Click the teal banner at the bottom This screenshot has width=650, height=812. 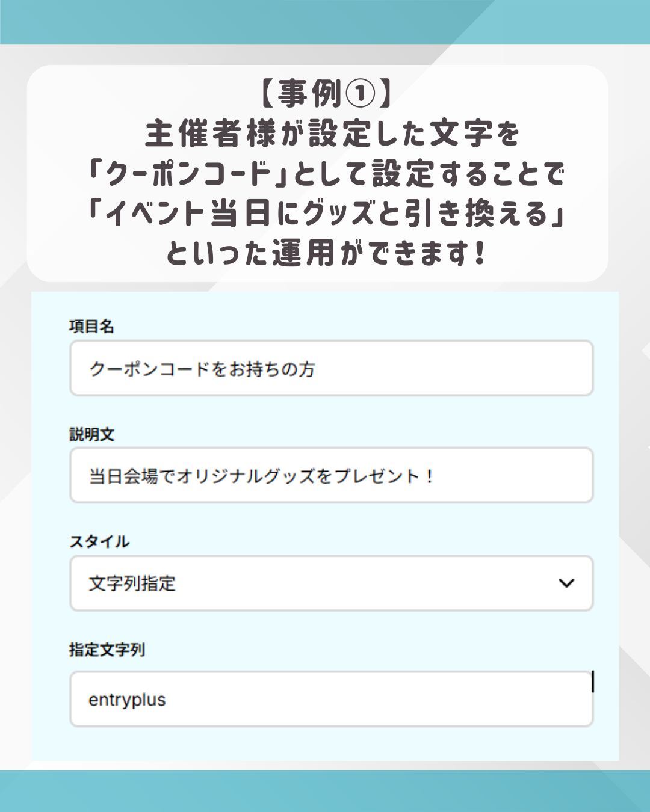[325, 791]
